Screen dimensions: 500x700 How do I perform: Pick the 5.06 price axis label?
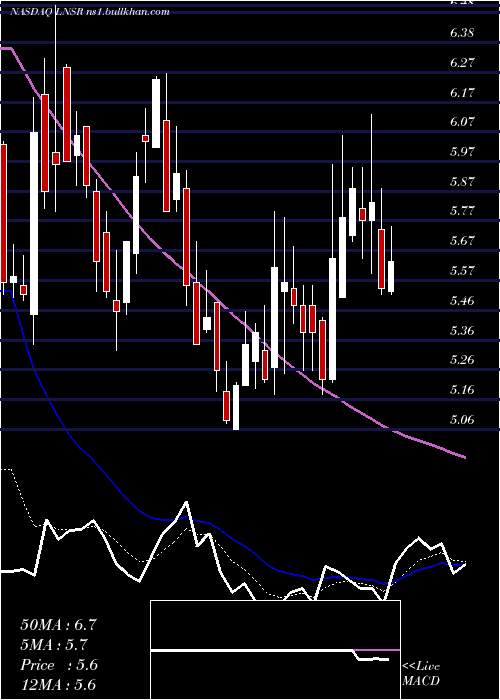pos(462,419)
